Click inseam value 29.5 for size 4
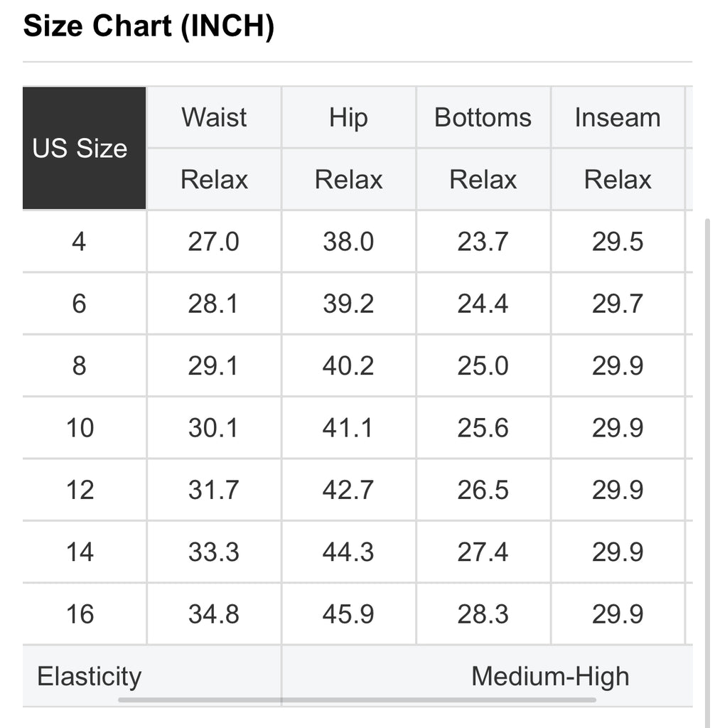Viewport: 715px width, 728px height. tap(618, 242)
